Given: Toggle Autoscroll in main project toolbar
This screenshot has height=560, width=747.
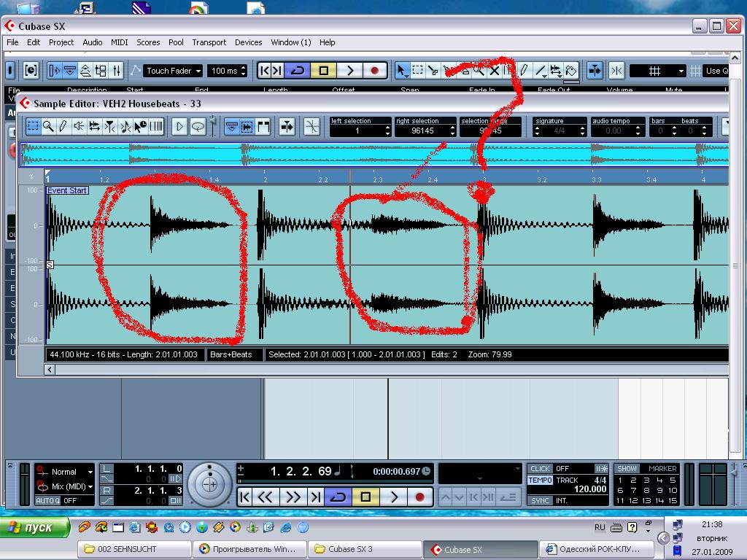Looking at the screenshot, I should click(x=595, y=71).
